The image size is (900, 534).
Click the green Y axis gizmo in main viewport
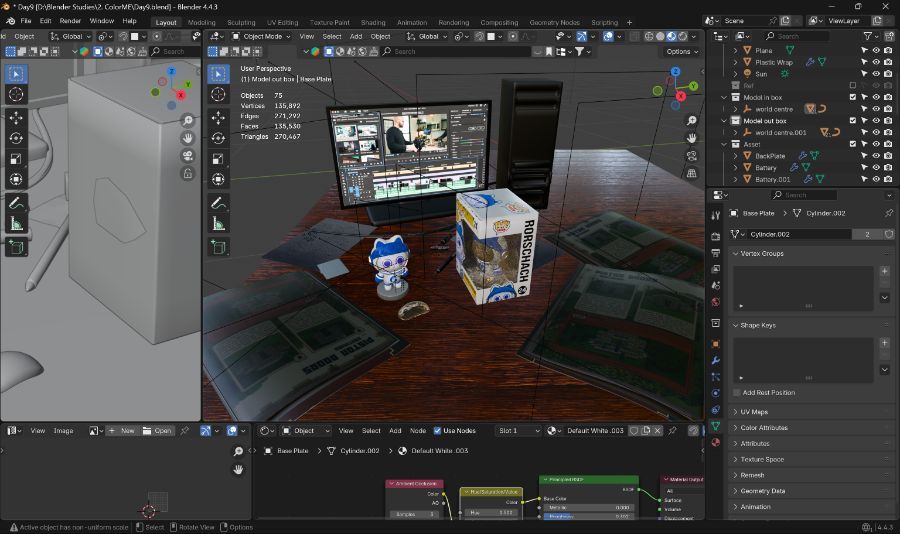[x=694, y=86]
